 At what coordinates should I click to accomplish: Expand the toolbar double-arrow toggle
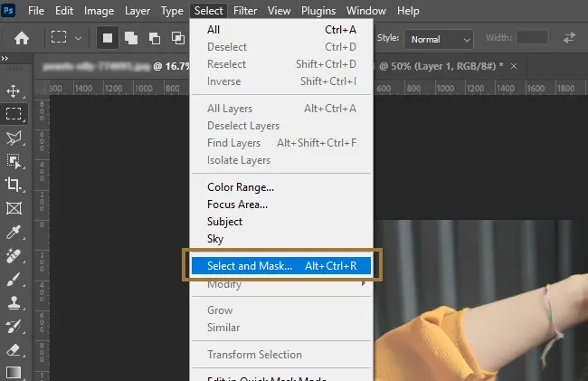tap(5, 58)
